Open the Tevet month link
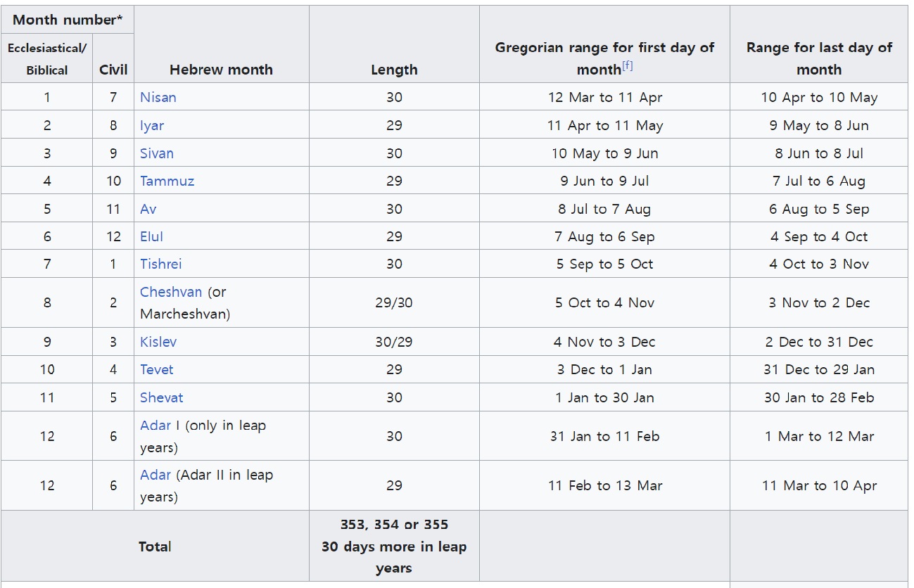 [157, 369]
